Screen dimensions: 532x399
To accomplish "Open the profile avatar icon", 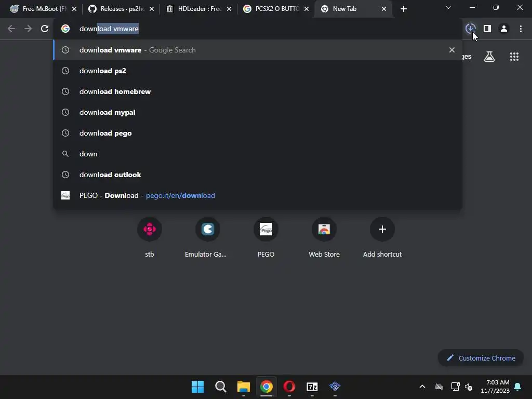I will [x=504, y=29].
